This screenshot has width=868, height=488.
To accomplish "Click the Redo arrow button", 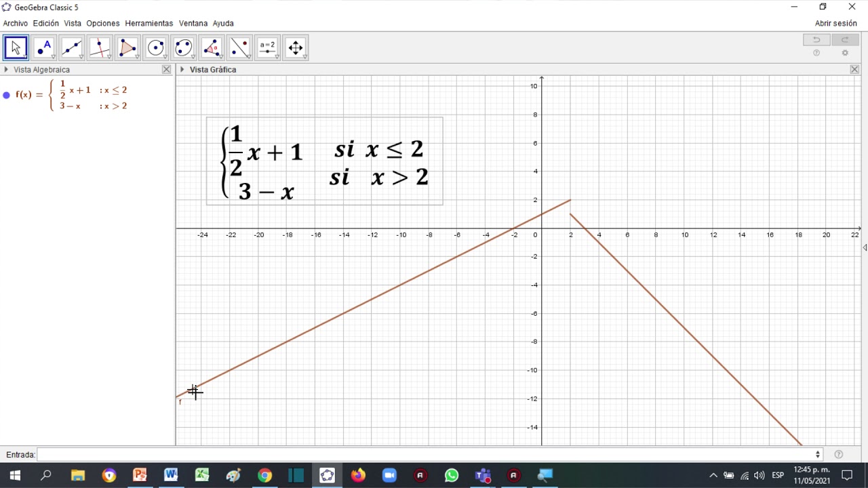I will 845,40.
